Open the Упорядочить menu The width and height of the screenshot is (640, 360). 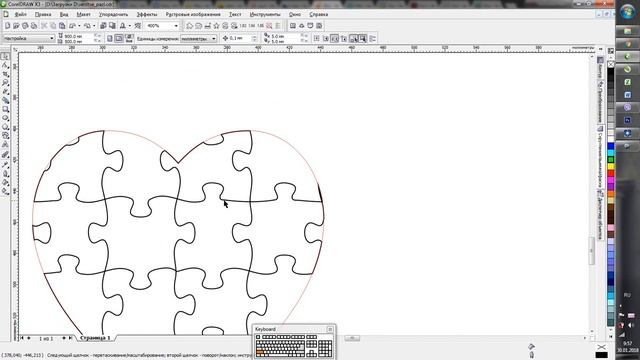click(x=113, y=14)
